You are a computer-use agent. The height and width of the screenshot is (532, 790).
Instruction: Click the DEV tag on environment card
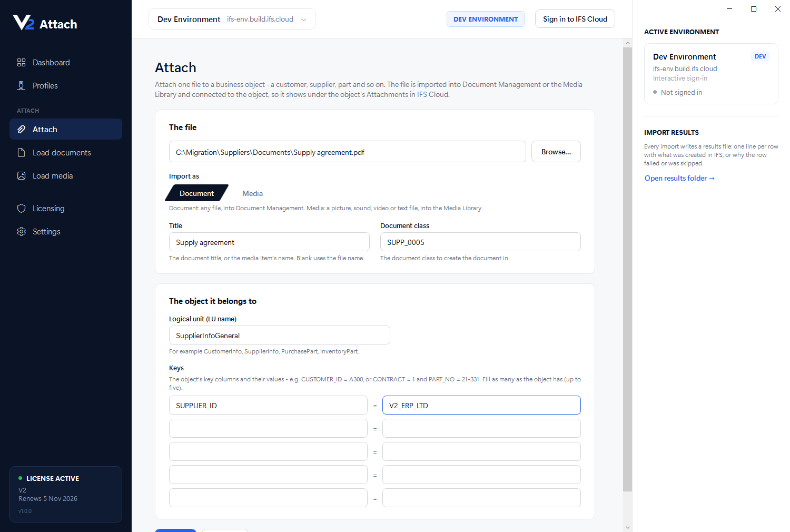(x=760, y=56)
